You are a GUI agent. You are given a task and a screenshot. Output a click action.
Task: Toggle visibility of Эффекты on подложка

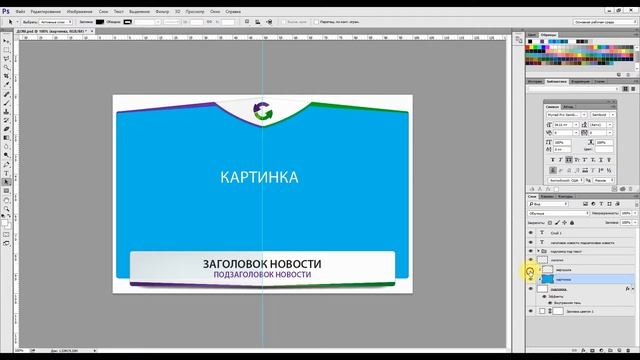point(544,296)
